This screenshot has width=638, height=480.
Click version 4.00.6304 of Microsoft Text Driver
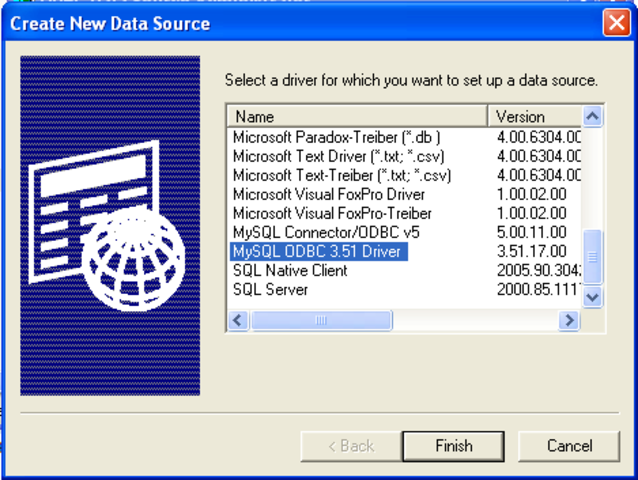539,156
